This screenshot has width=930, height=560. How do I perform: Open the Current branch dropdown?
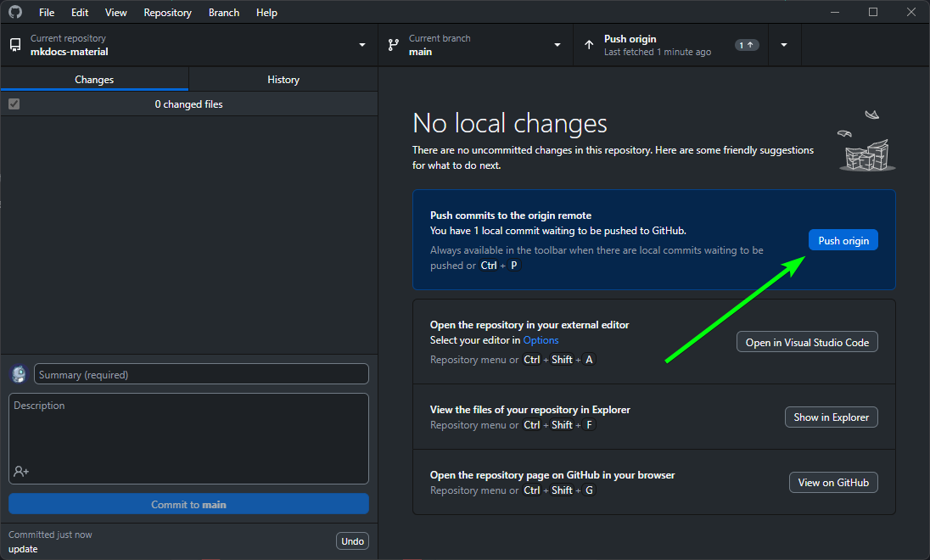557,45
